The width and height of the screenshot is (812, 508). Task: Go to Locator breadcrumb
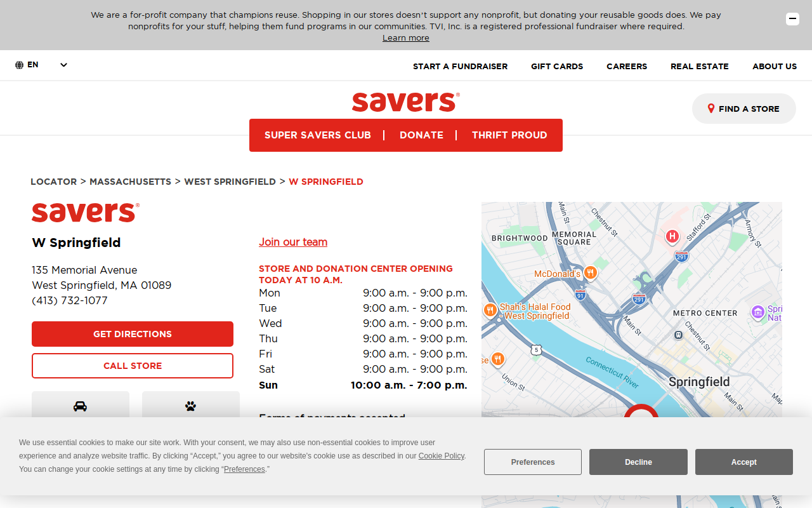(53, 182)
